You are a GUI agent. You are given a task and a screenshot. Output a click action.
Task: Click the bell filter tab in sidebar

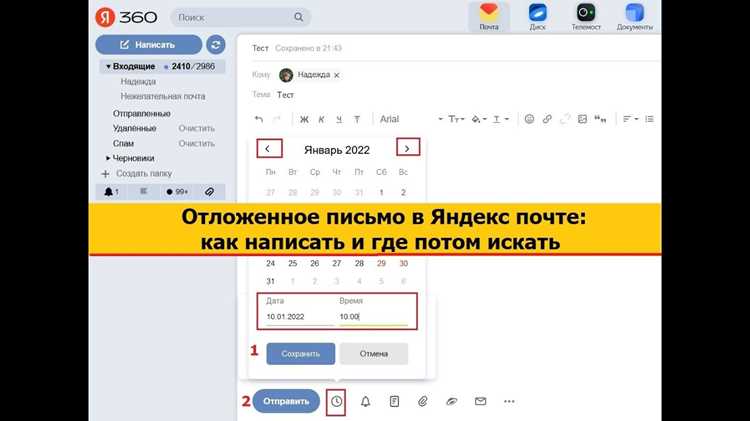(x=111, y=192)
